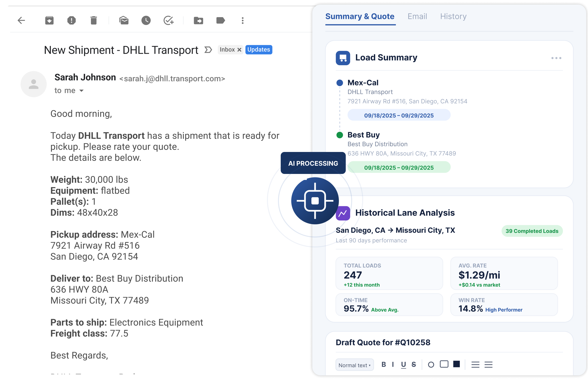Click the On-Time 95.7% card
Screen dimensions: 588x379
[x=389, y=305]
